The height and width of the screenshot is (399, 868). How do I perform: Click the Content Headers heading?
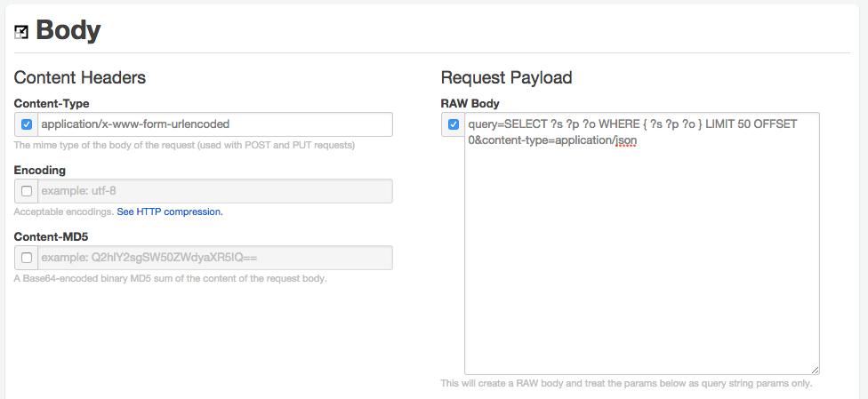[x=80, y=78]
